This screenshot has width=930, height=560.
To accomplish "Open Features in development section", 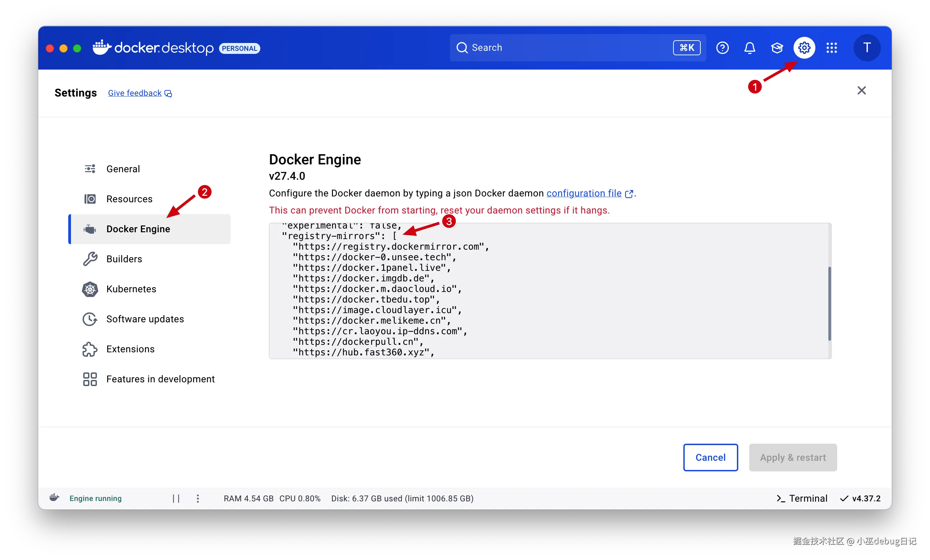I will click(x=160, y=379).
